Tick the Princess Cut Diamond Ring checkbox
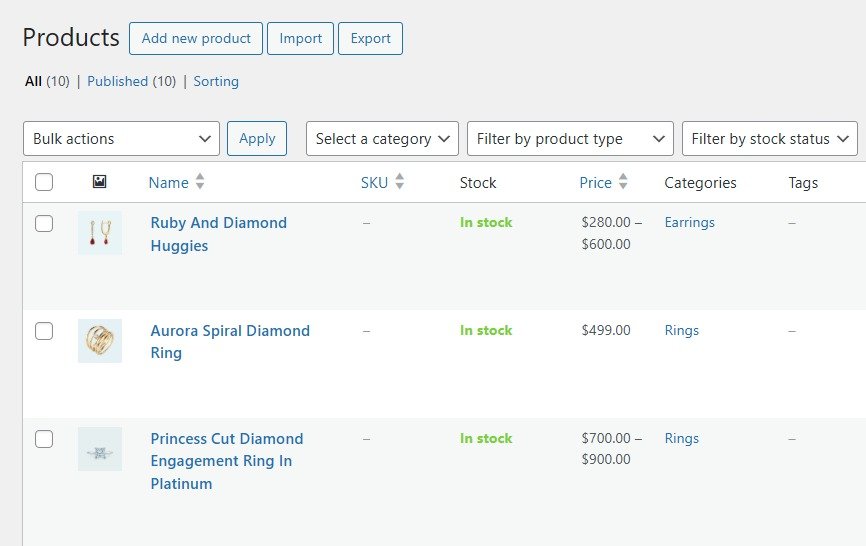The image size is (866, 546). [x=44, y=439]
